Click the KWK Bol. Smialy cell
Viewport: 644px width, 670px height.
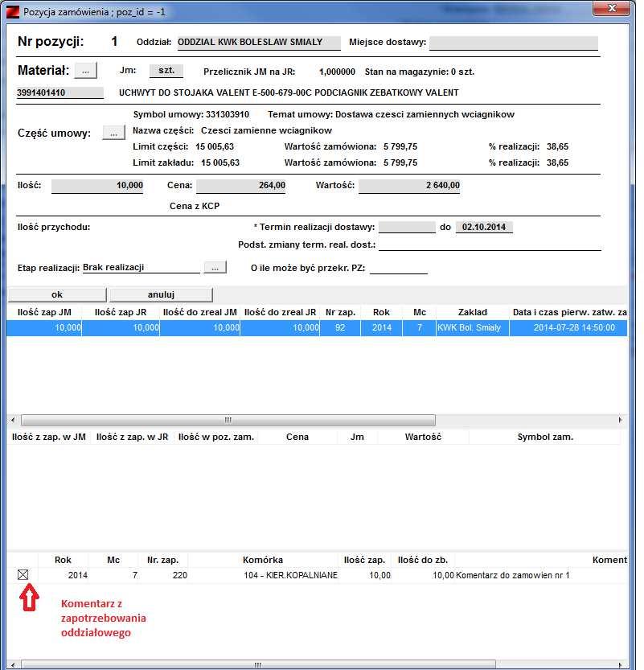click(472, 327)
